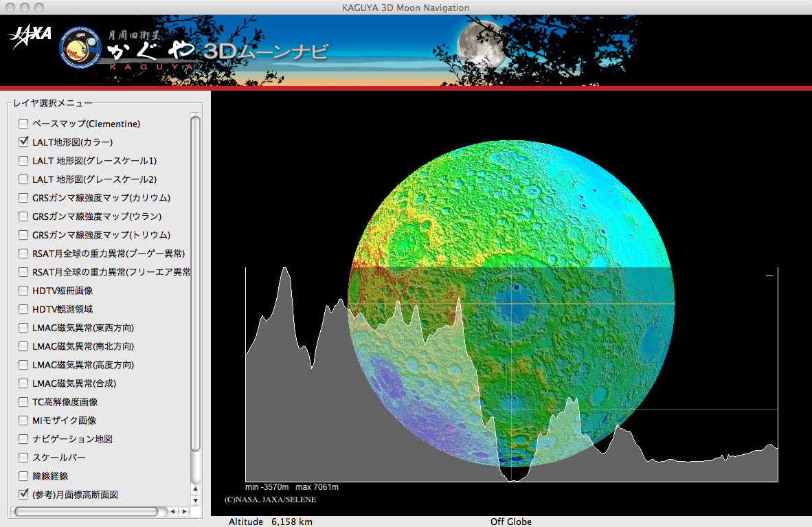The height and width of the screenshot is (527, 812).
Task: Click the scroll down arrow in layer list
Action: 195,500
